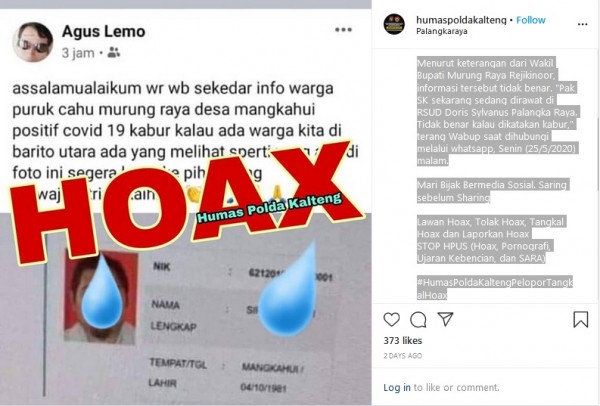Like the post with the heart icon
This screenshot has width=600, height=406.
click(391, 319)
